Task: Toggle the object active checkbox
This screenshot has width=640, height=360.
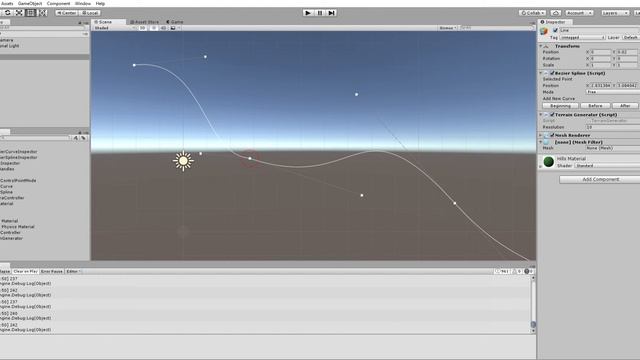Action: tap(555, 30)
